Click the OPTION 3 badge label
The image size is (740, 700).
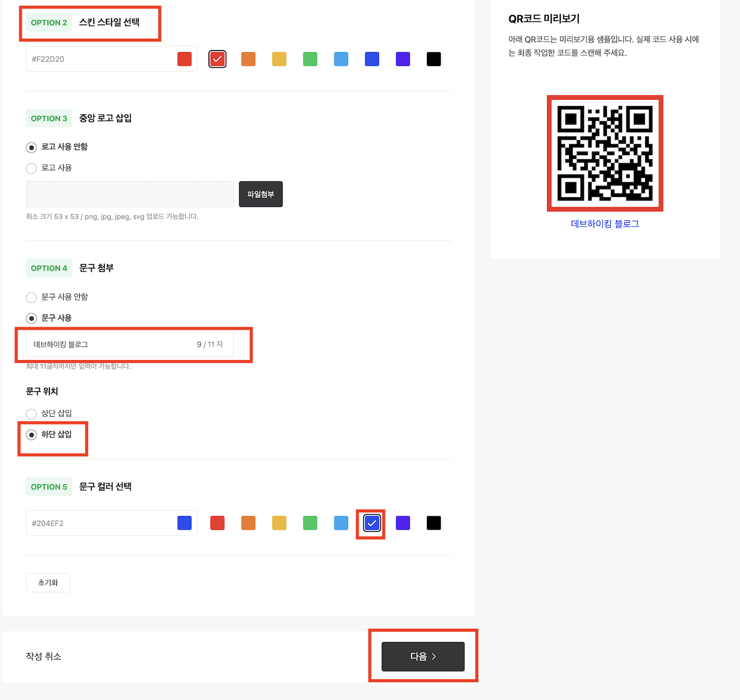[49, 118]
